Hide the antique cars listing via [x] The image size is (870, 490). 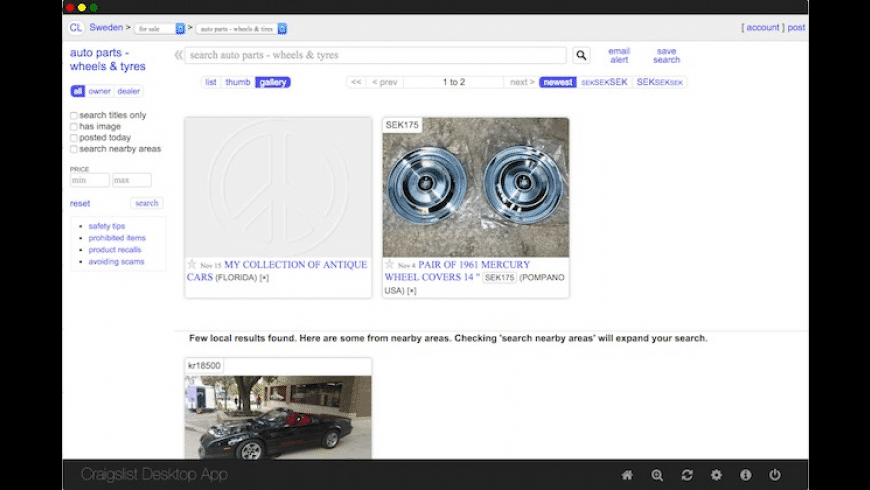(x=264, y=277)
